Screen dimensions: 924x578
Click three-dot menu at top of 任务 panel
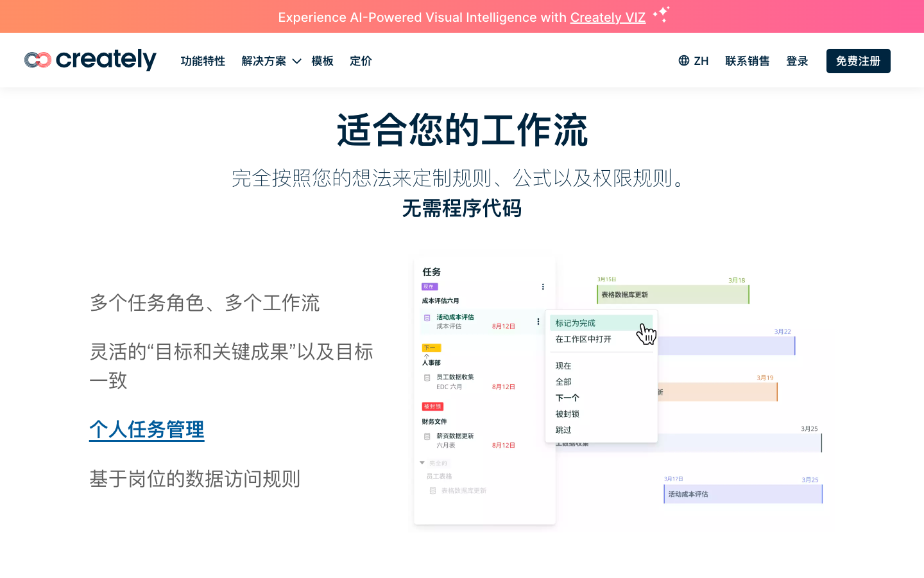[x=543, y=287]
